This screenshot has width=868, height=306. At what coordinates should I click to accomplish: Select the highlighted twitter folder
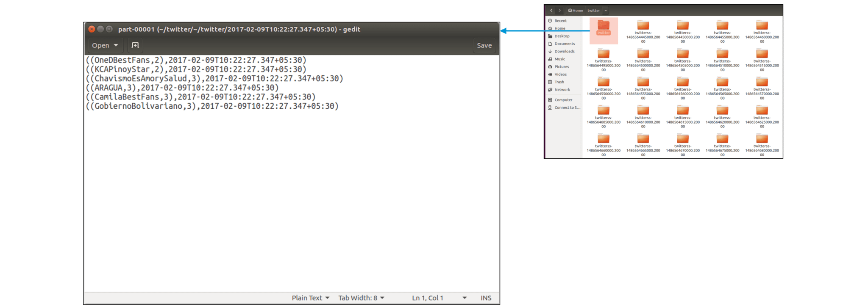[604, 27]
